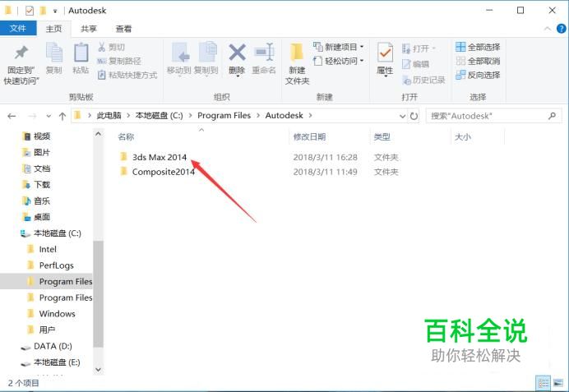Open the File (文件) tab
This screenshot has width=569, height=392.
[18, 28]
